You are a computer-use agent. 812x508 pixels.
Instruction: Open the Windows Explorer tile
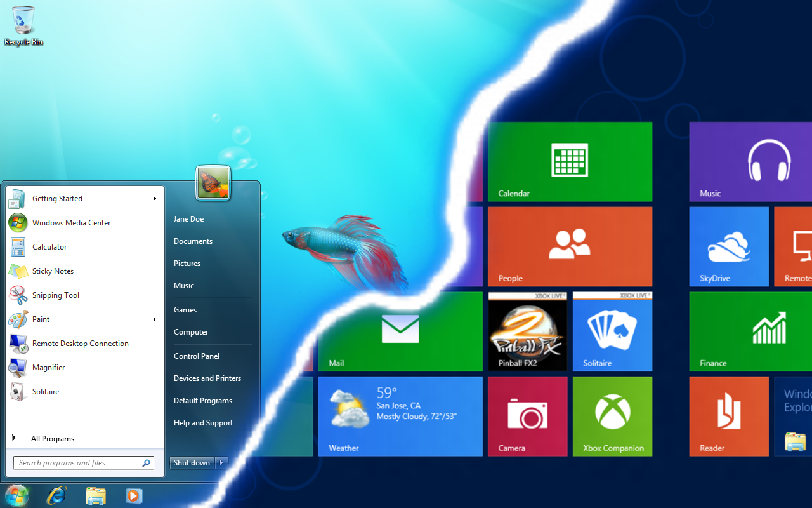793,417
